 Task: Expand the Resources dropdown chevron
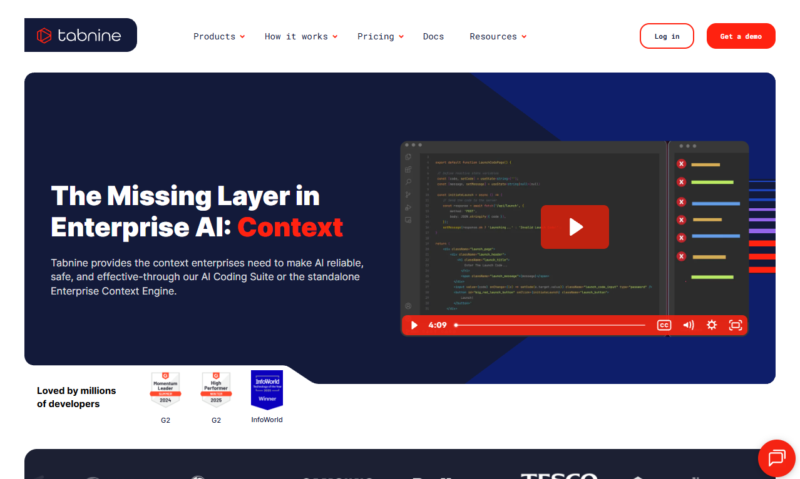click(x=524, y=37)
